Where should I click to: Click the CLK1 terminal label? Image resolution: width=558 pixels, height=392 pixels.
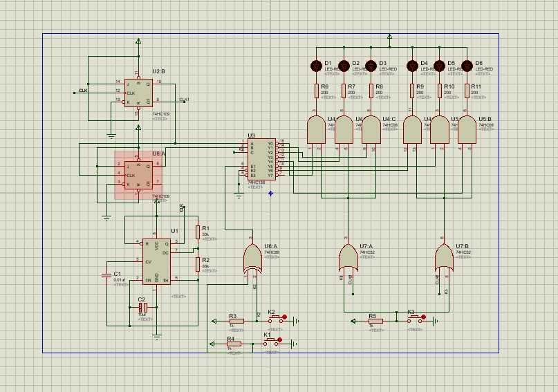184,100
